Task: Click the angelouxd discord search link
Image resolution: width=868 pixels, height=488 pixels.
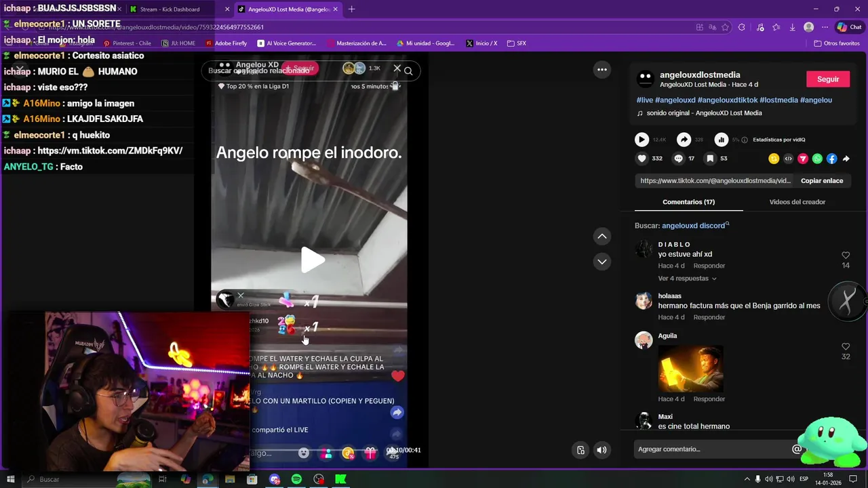Action: point(695,226)
